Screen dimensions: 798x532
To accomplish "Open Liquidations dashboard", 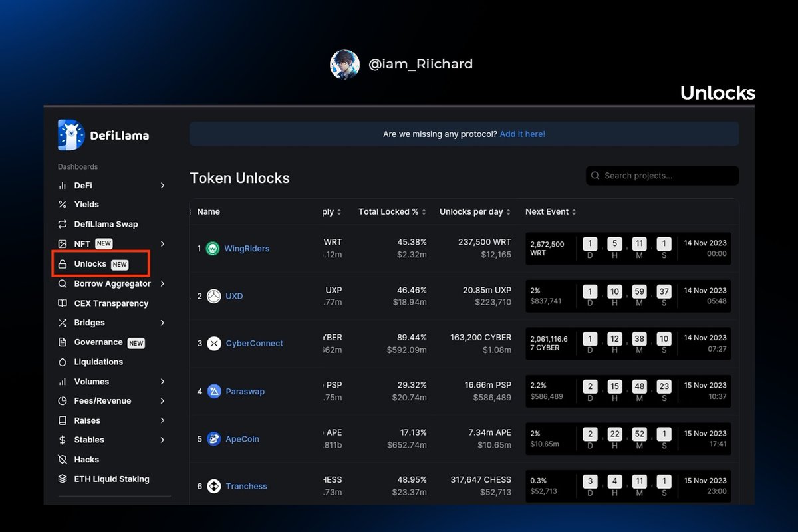I will pos(98,362).
